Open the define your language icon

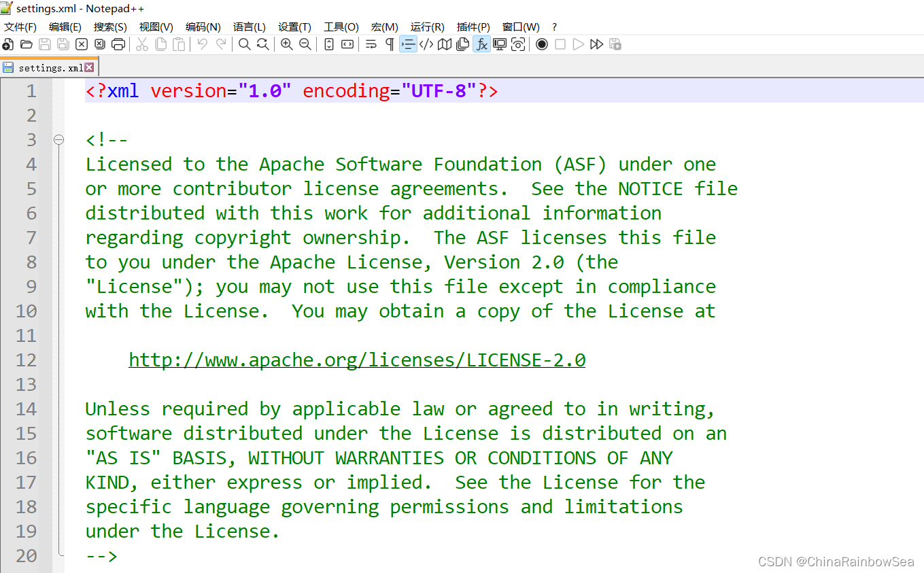coord(426,44)
